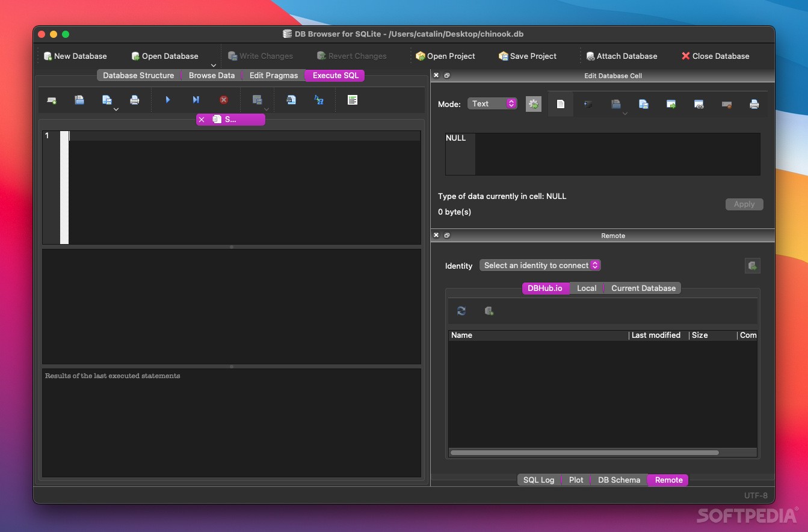Click the horizontal scrollbar in the Remote list
This screenshot has height=532, width=808.
pos(584,453)
